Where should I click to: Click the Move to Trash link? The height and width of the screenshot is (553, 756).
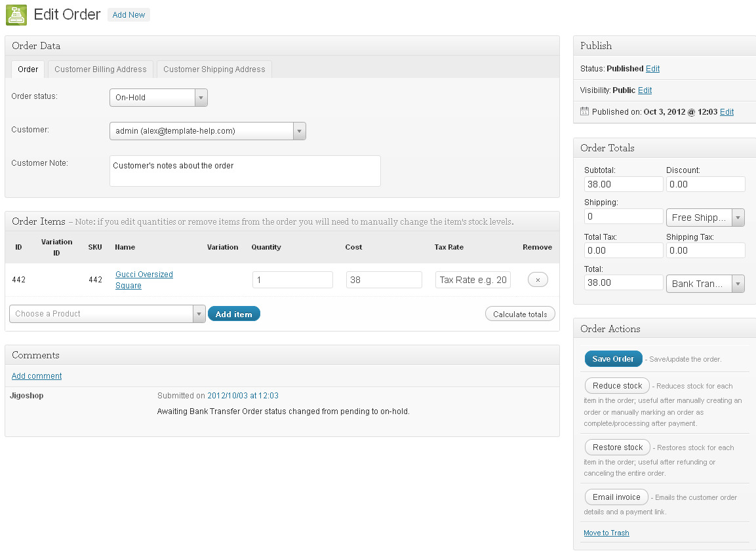pos(606,533)
